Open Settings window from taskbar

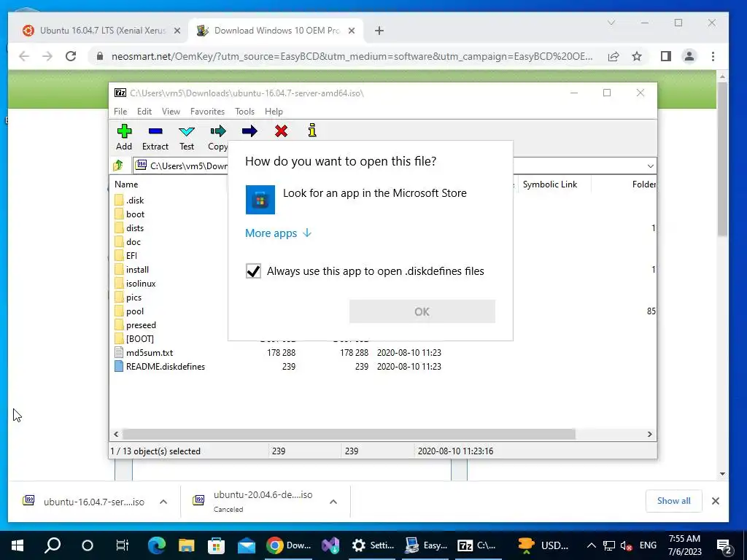tap(373, 545)
